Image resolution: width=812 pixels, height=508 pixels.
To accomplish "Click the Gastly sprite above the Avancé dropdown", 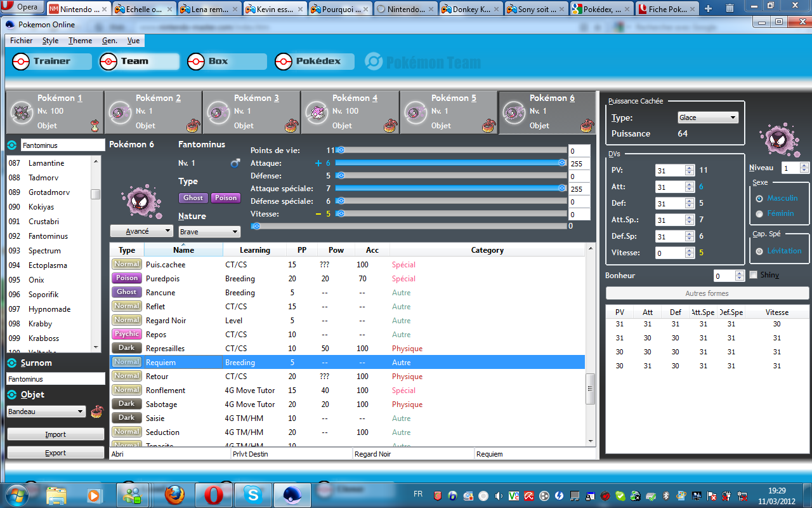I will pos(141,201).
